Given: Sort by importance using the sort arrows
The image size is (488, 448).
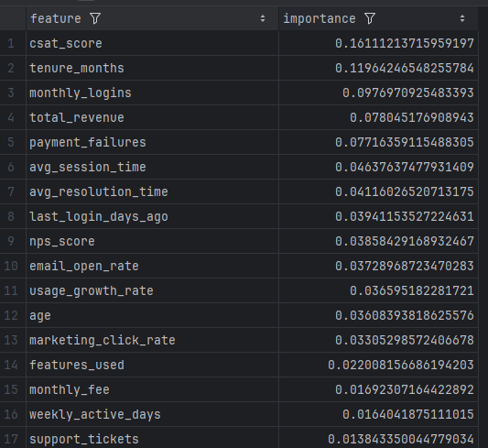Looking at the screenshot, I should (x=462, y=18).
